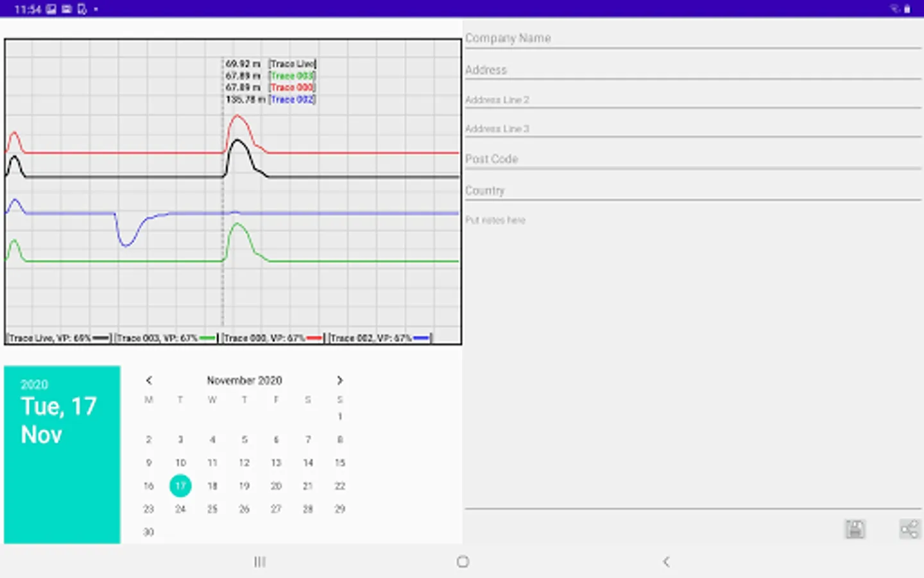Tap the save (floppy disk) icon

[x=855, y=529]
